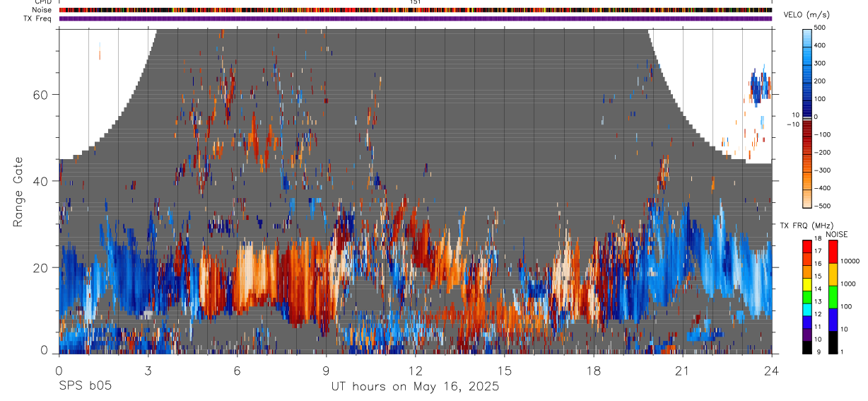
Task: Click the 18 label on TX FRQ legend
Action: pos(818,239)
